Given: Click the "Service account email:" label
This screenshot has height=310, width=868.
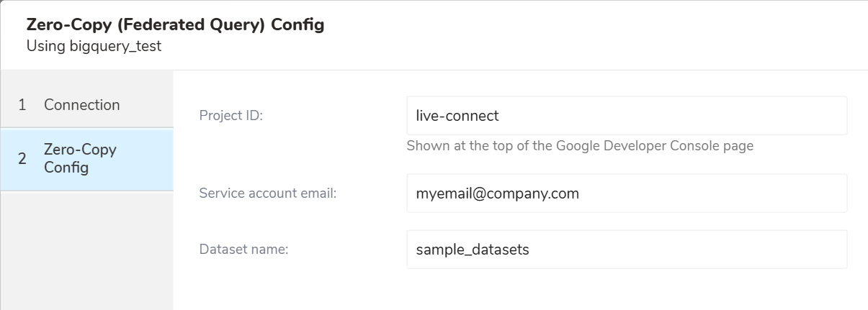Looking at the screenshot, I should coord(268,193).
